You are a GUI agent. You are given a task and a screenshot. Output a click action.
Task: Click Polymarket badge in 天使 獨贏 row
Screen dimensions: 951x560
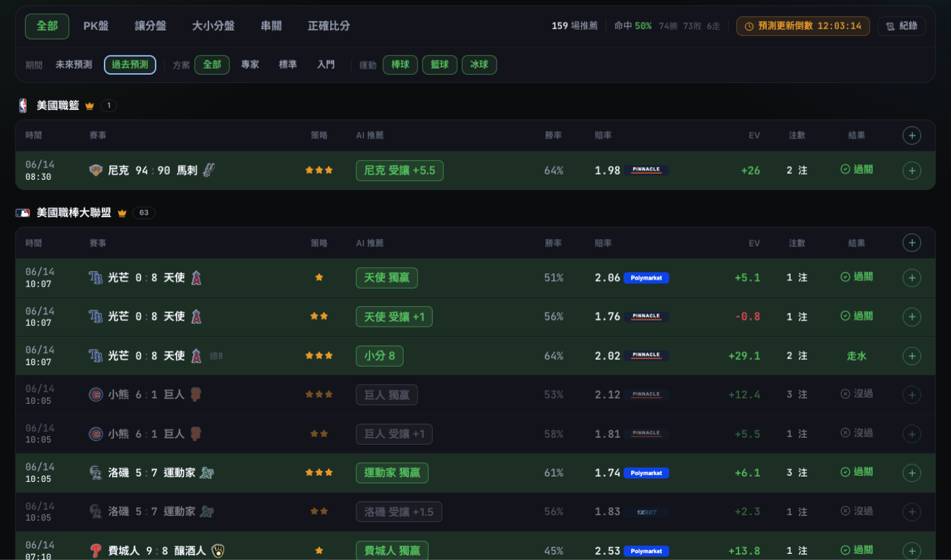click(x=646, y=278)
